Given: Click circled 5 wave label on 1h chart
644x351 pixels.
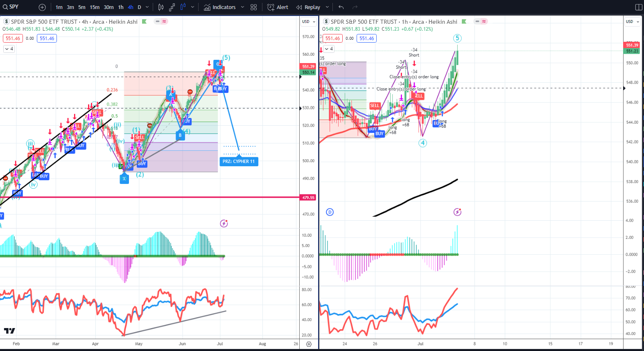Looking at the screenshot, I should (457, 38).
